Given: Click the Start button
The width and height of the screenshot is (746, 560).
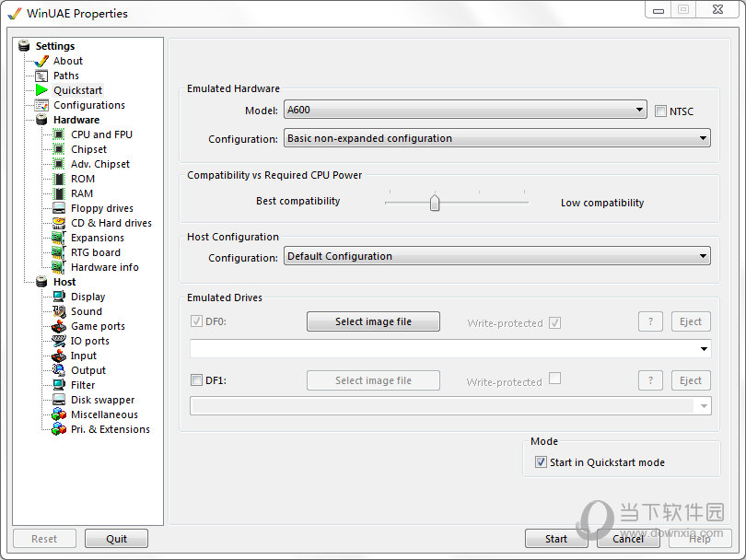Looking at the screenshot, I should 556,539.
